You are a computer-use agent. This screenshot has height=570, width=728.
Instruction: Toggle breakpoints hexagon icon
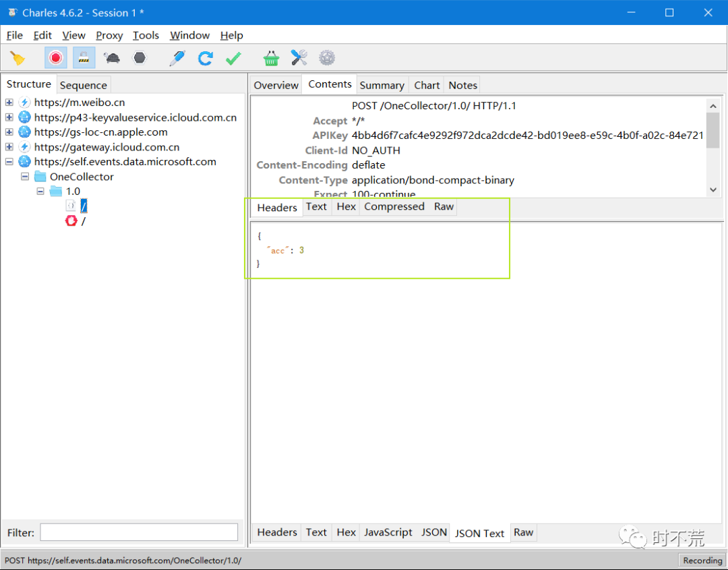[x=140, y=58]
